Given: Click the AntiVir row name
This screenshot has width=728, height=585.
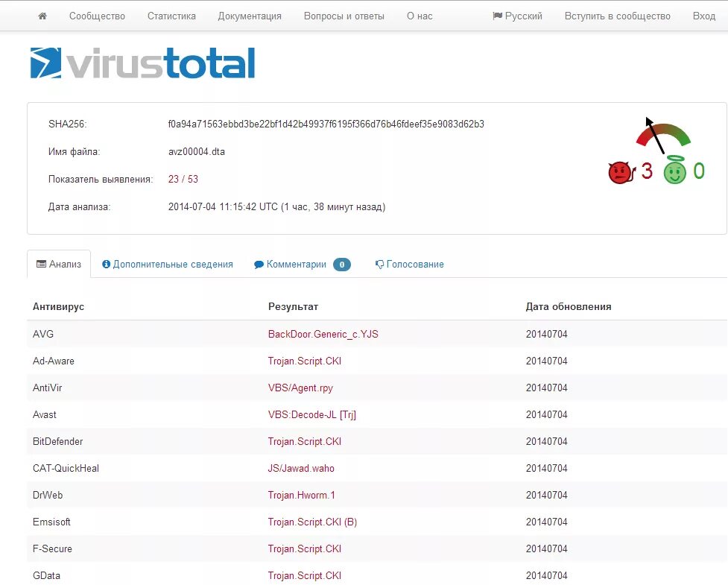Looking at the screenshot, I should [x=48, y=388].
